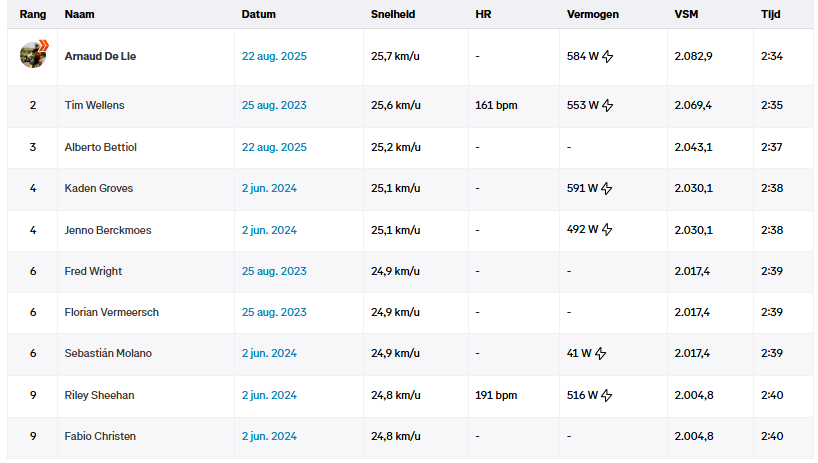Click the power meter icon beside 516 W
The width and height of the screenshot is (818, 463).
pos(607,396)
